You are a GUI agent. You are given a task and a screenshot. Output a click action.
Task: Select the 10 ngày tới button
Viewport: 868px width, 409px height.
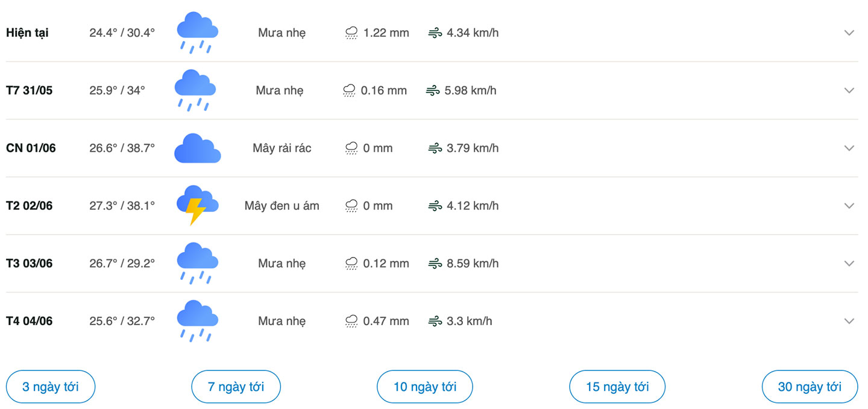pos(425,387)
